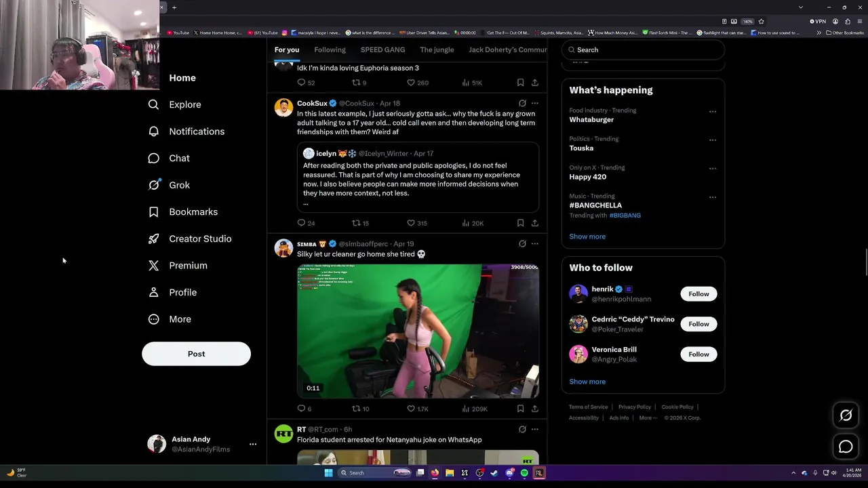Bookmark SIMBA's video post

[x=520, y=409]
